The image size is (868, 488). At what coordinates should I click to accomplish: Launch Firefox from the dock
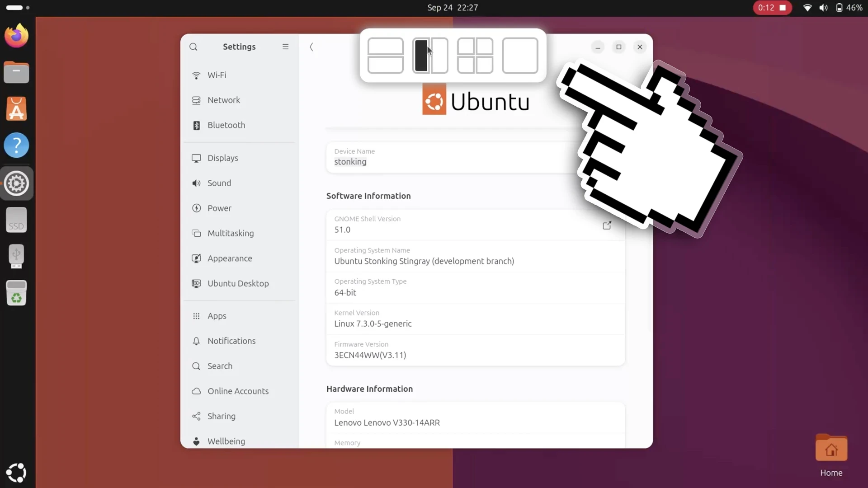[x=17, y=36]
